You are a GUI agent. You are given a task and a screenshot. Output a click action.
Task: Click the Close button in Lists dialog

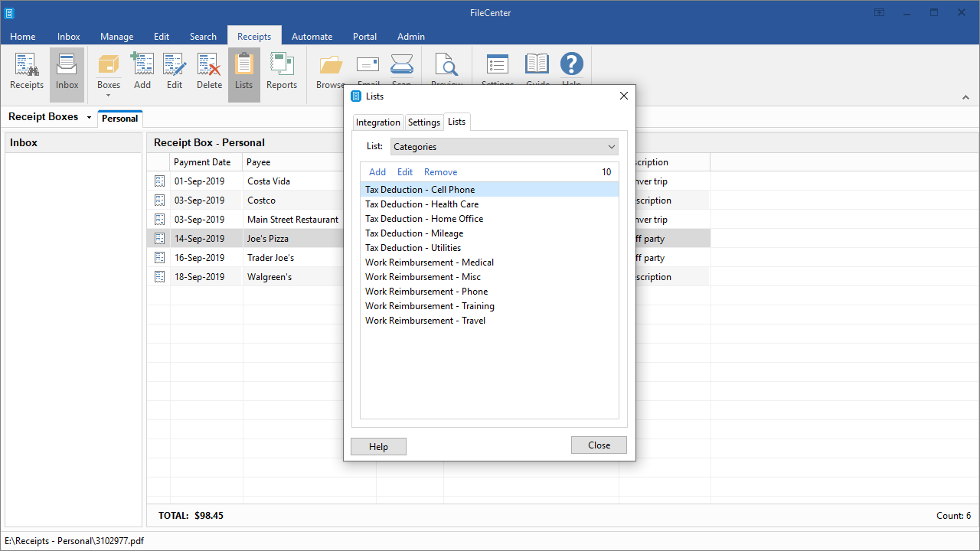(x=599, y=445)
